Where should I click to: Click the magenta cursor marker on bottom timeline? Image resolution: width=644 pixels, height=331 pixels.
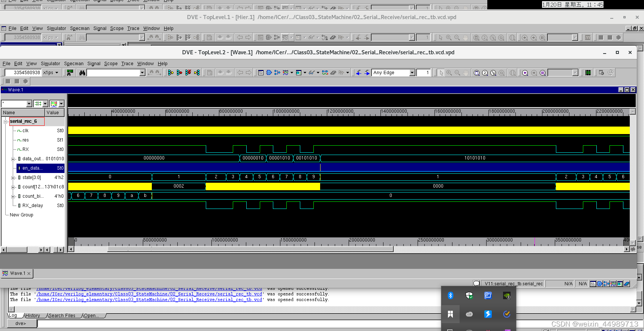(x=535, y=242)
